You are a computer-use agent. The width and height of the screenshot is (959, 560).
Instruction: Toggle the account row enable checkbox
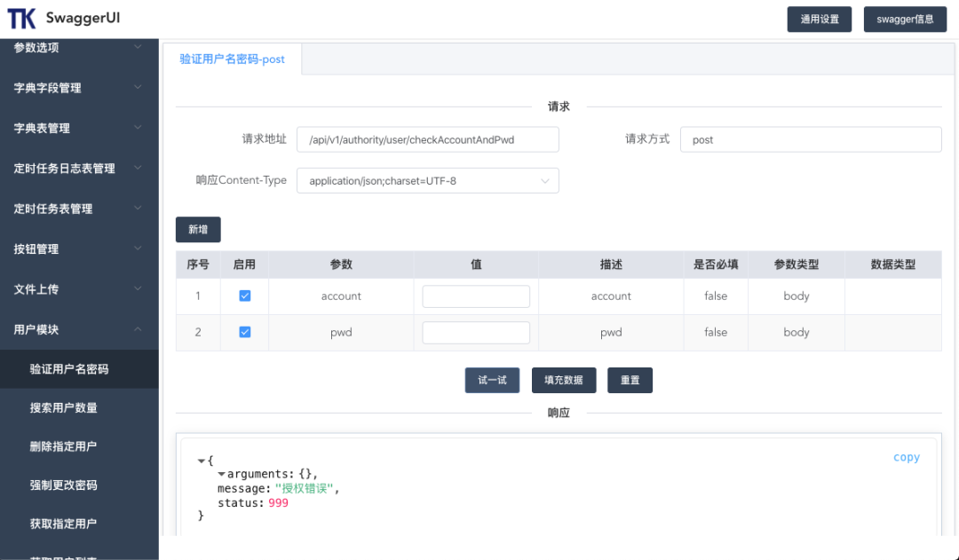(x=245, y=296)
